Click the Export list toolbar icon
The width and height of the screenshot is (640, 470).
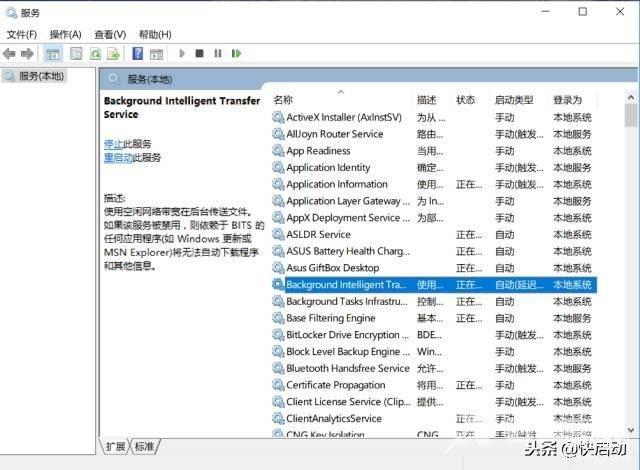(x=114, y=54)
